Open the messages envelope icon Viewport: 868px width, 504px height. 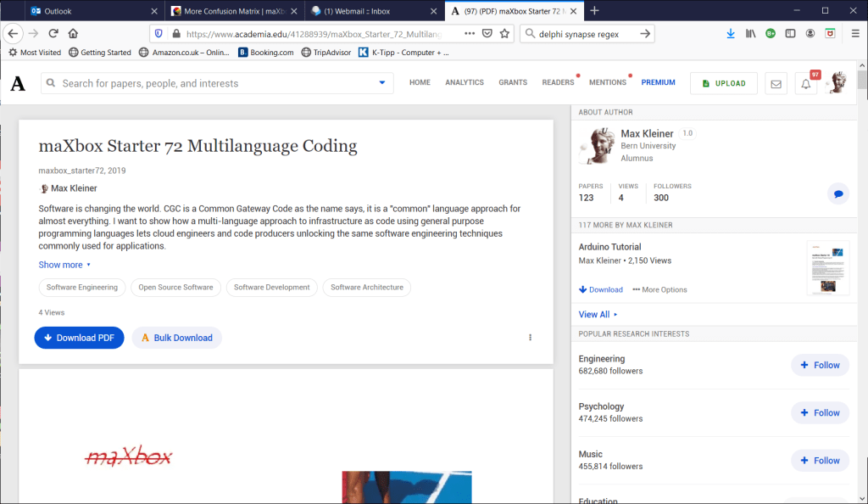tap(775, 83)
